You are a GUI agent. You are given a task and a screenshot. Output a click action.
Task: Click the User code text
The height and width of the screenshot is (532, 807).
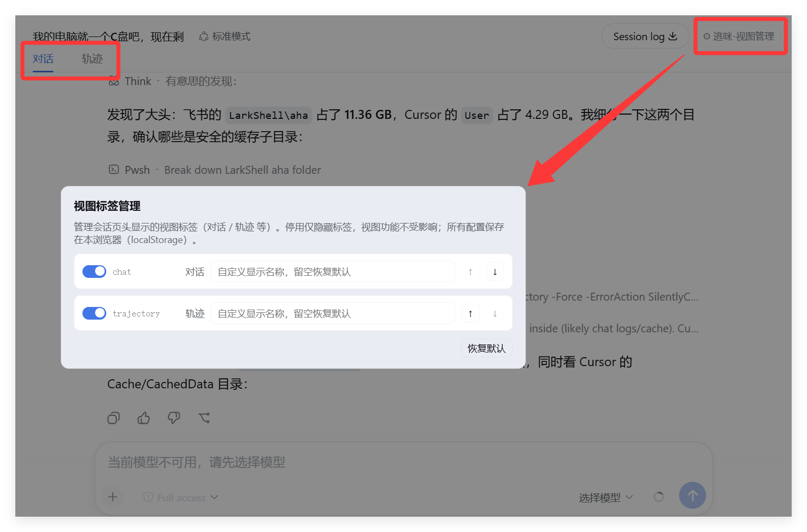(477, 115)
